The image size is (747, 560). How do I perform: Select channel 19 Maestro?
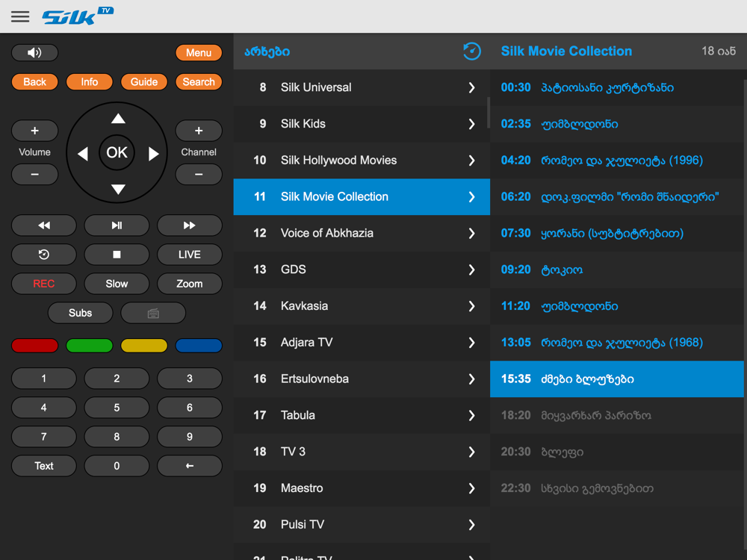pyautogui.click(x=362, y=488)
